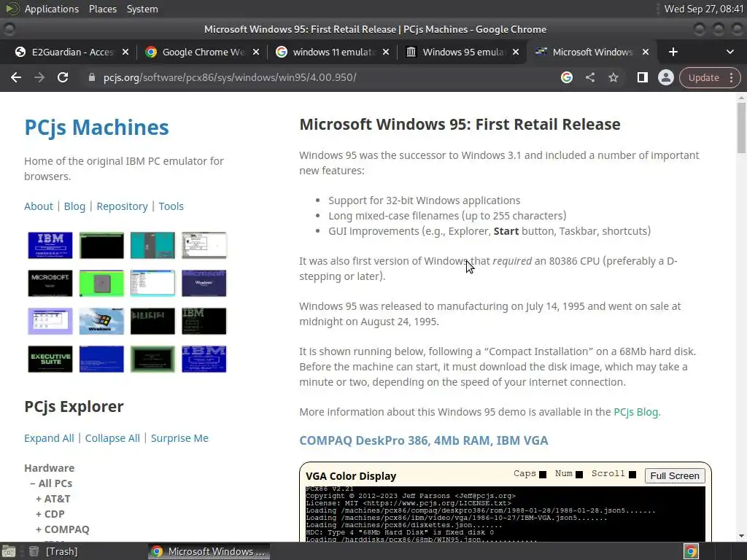Image resolution: width=747 pixels, height=560 pixels.
Task: Share this page via share icon
Action: tap(589, 77)
